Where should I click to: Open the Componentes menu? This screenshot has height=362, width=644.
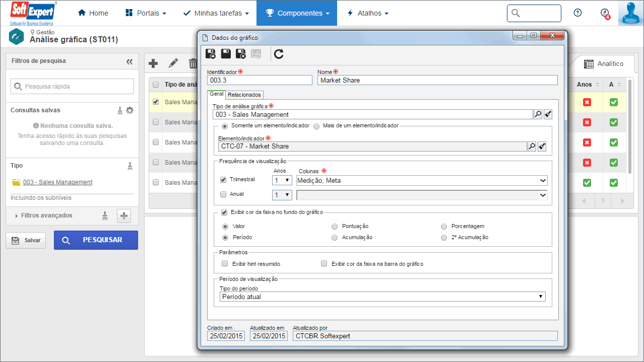click(x=297, y=13)
